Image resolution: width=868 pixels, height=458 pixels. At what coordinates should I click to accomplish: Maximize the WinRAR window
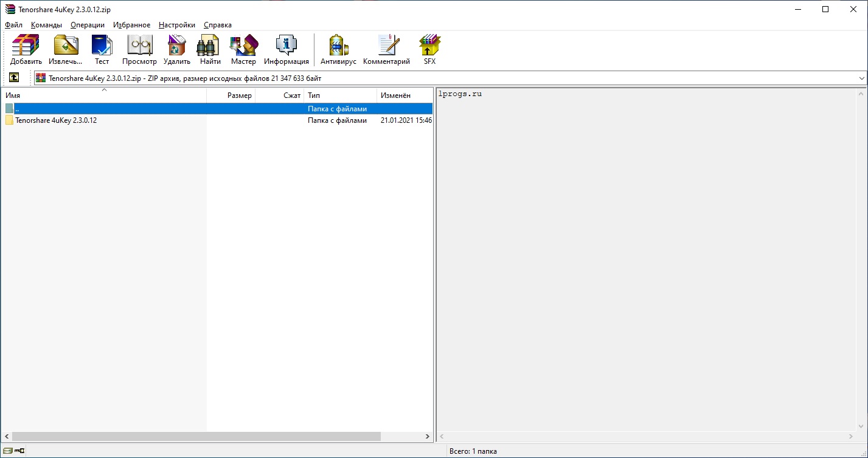pyautogui.click(x=825, y=9)
